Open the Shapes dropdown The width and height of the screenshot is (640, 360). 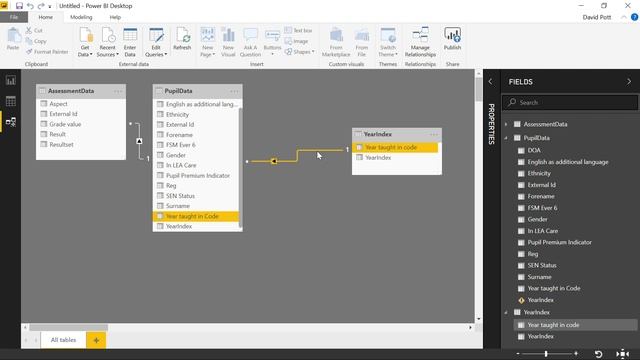coord(300,52)
